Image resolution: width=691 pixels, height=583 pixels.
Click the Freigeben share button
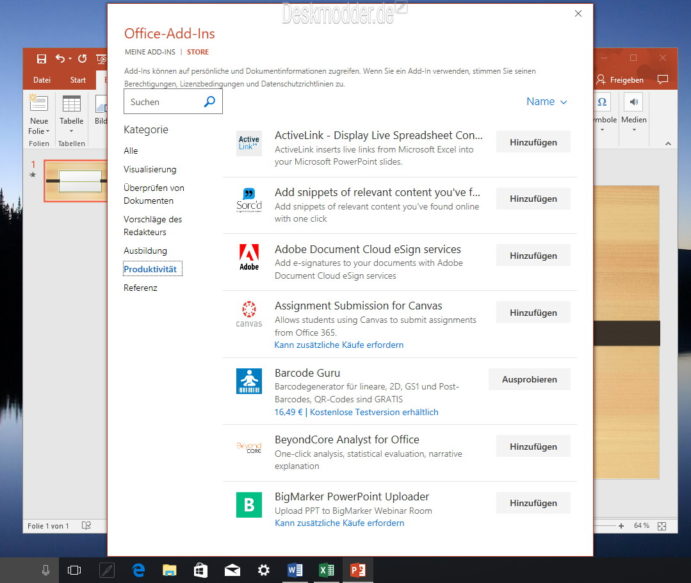click(x=620, y=80)
